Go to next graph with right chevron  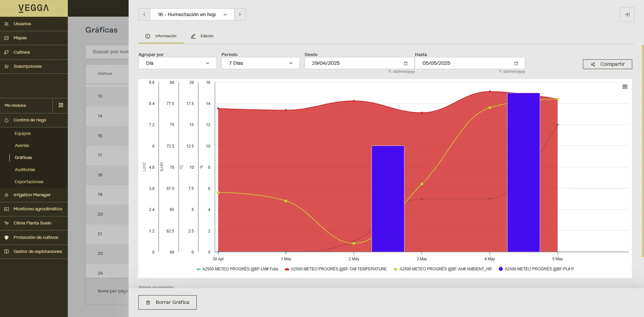(x=240, y=14)
